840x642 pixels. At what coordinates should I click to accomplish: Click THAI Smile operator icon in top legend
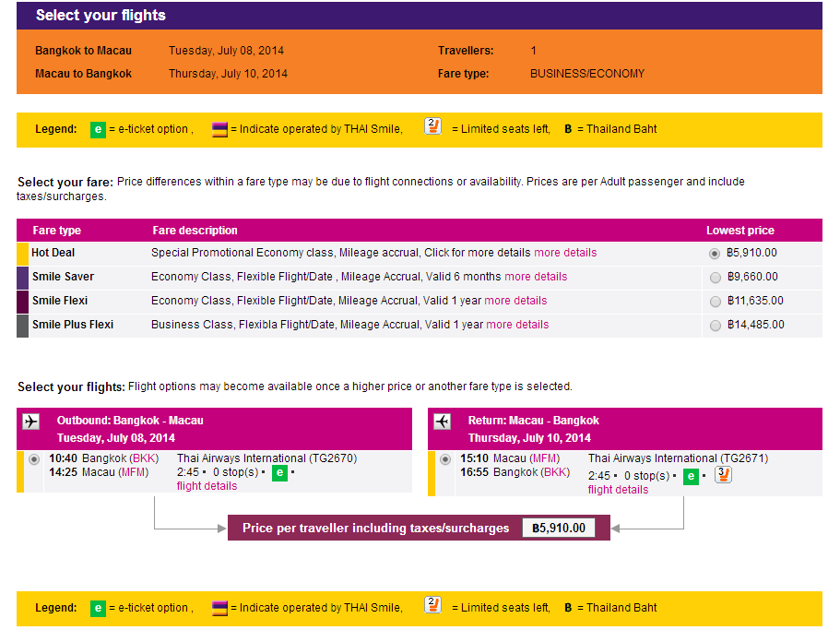point(219,130)
